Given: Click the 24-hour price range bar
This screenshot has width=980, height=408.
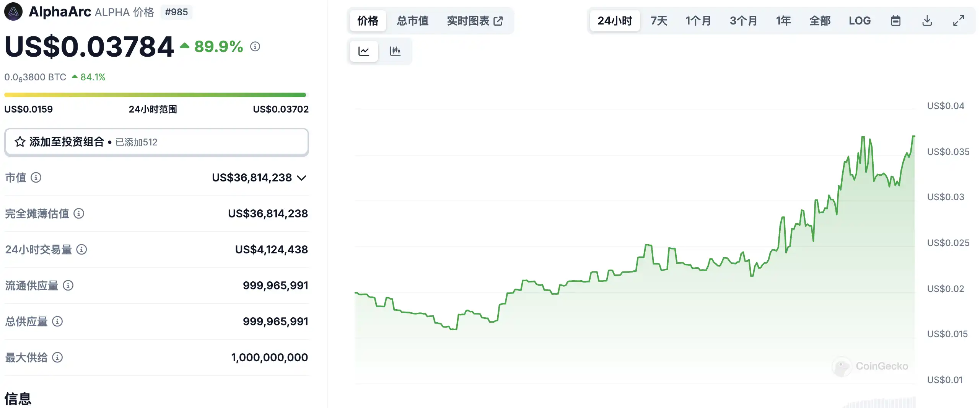Looking at the screenshot, I should tap(155, 95).
